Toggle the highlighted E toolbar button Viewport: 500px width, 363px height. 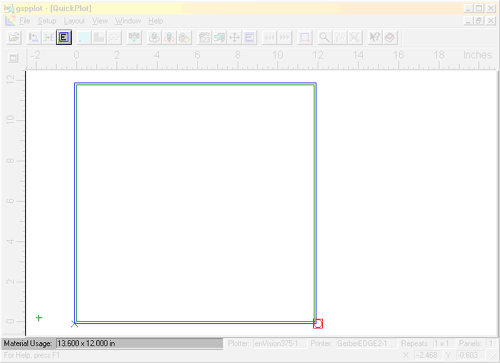pyautogui.click(x=64, y=37)
